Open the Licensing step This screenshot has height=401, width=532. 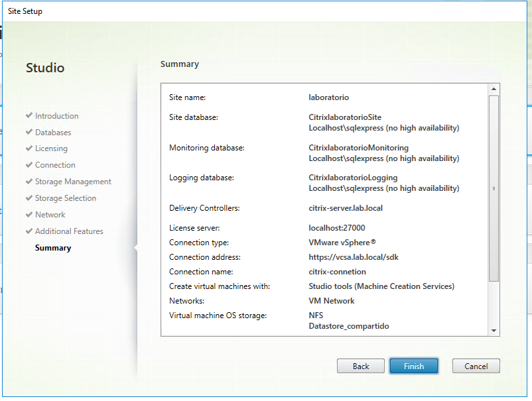click(51, 148)
